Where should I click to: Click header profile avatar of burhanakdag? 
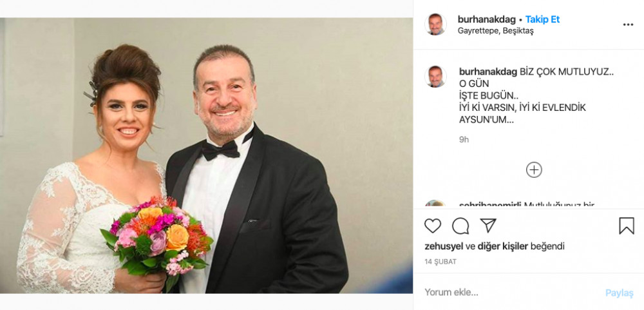tap(435, 24)
